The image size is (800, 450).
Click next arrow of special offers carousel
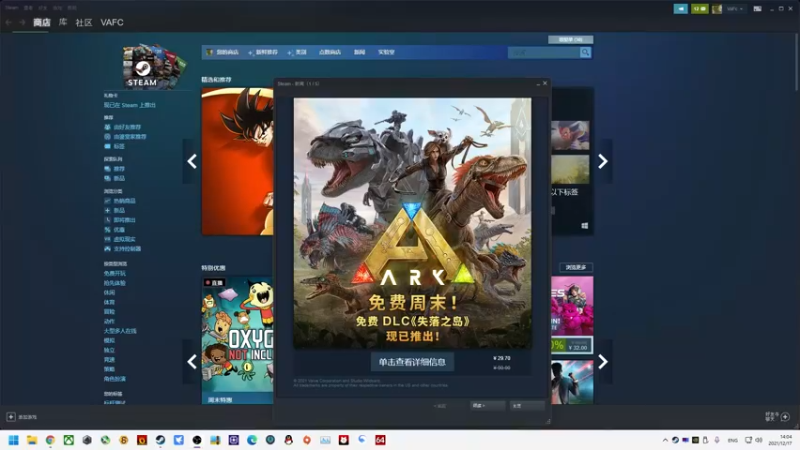603,362
